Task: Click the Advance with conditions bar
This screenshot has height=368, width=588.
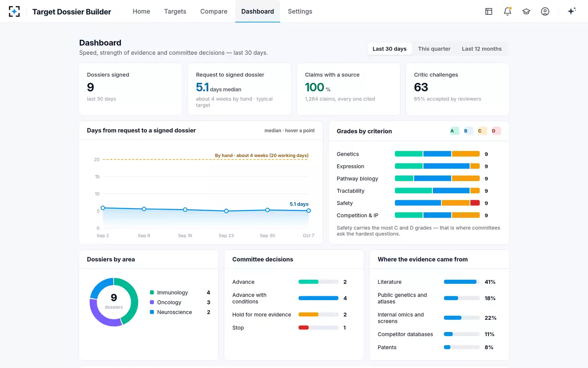Action: coord(318,298)
